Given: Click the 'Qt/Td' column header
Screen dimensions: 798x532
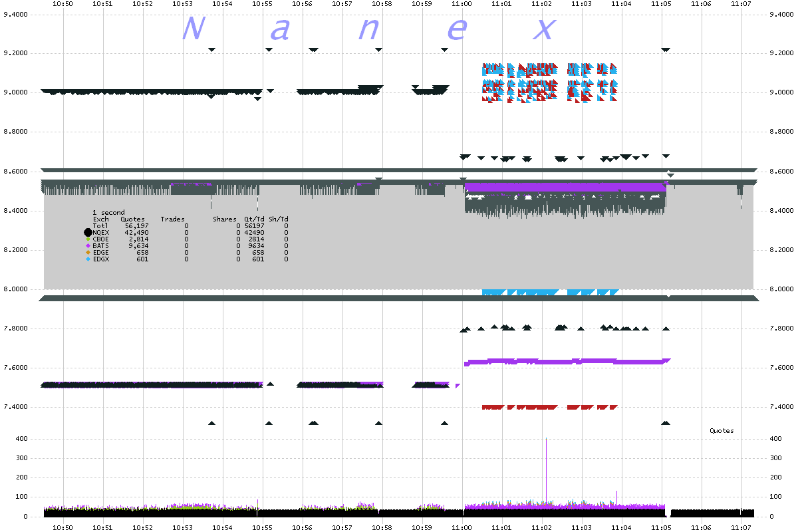Looking at the screenshot, I should click(x=254, y=219).
